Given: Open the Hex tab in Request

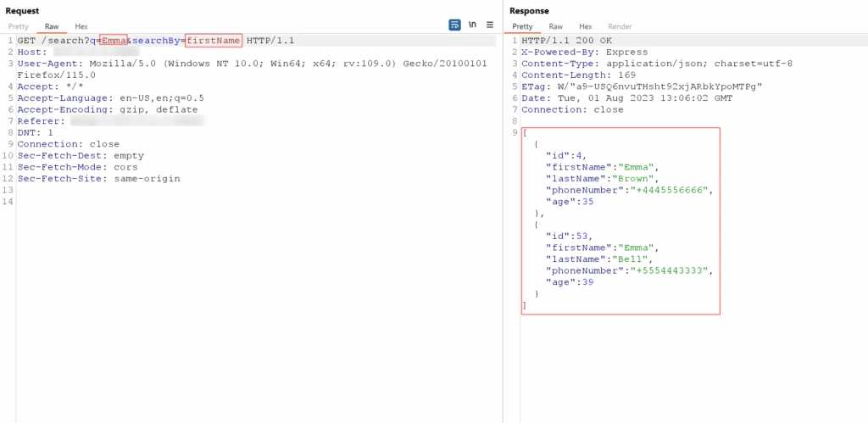Looking at the screenshot, I should coord(81,26).
